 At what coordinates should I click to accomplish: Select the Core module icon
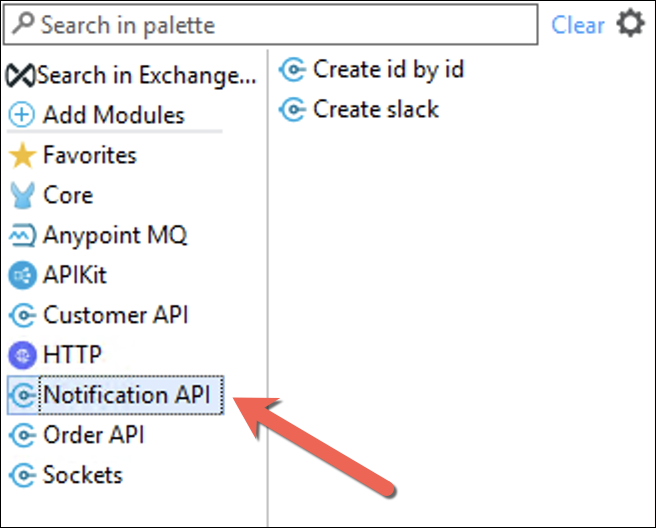[22, 195]
